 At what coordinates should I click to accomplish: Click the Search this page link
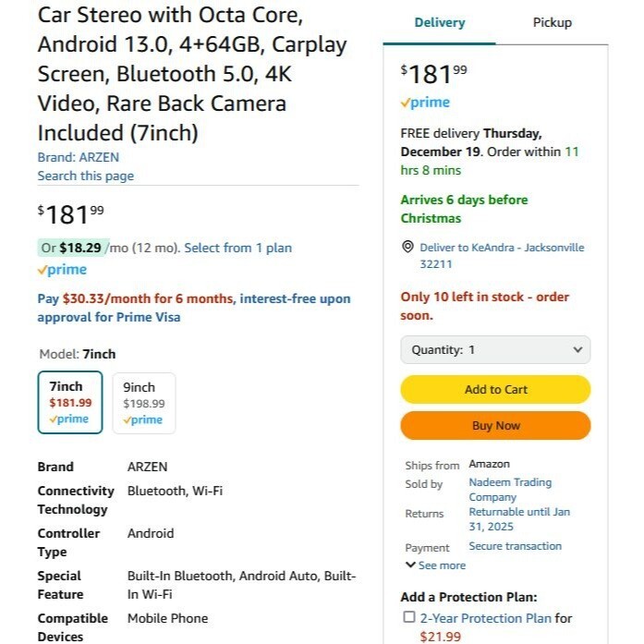coord(85,176)
